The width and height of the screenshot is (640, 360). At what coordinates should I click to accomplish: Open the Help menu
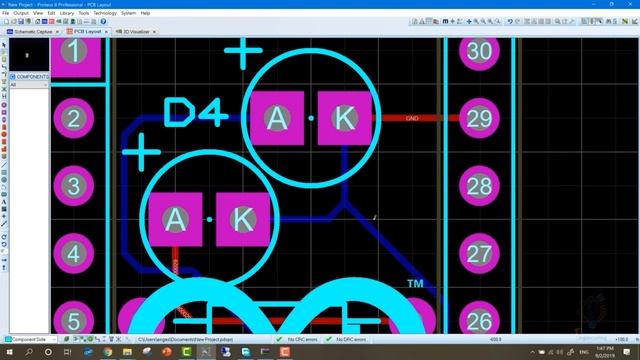pos(145,13)
